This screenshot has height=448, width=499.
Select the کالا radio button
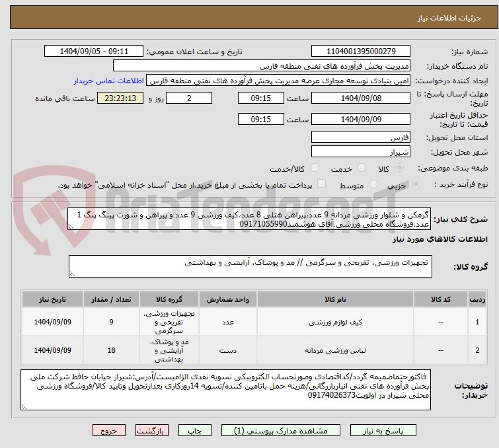[x=399, y=168]
